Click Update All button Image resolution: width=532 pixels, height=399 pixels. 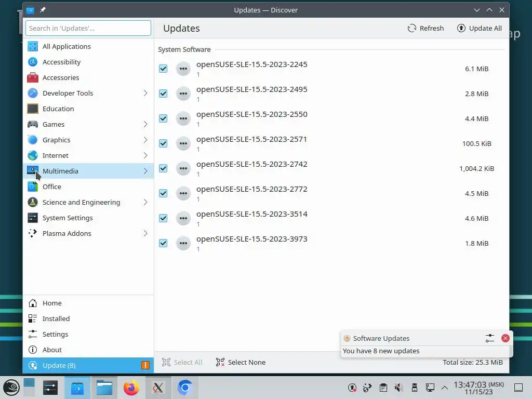click(x=480, y=29)
